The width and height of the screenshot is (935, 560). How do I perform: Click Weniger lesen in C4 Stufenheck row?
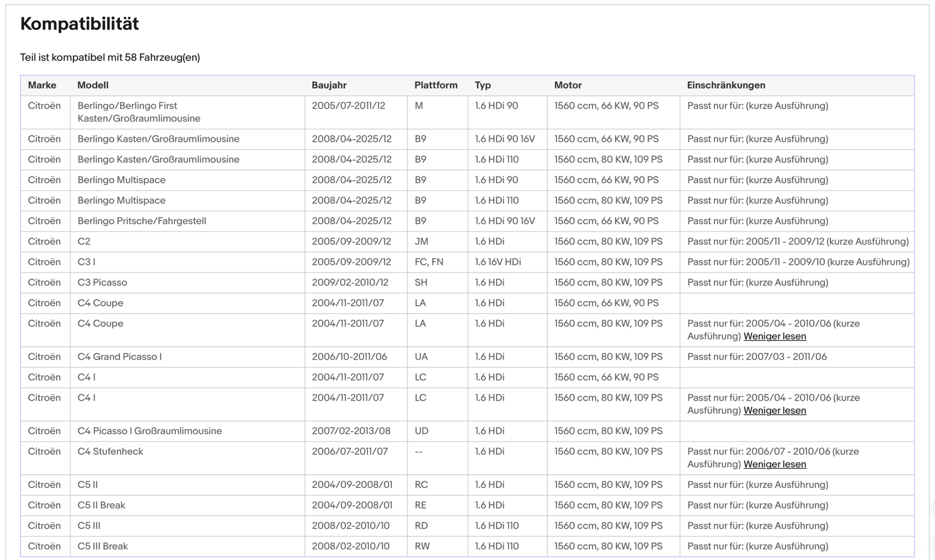(x=774, y=464)
